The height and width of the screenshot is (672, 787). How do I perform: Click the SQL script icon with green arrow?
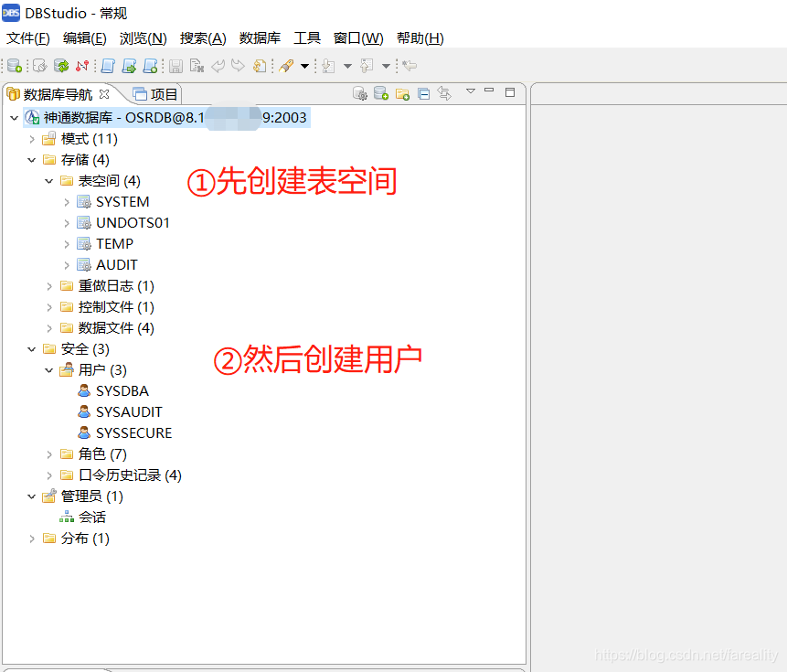[x=129, y=66]
